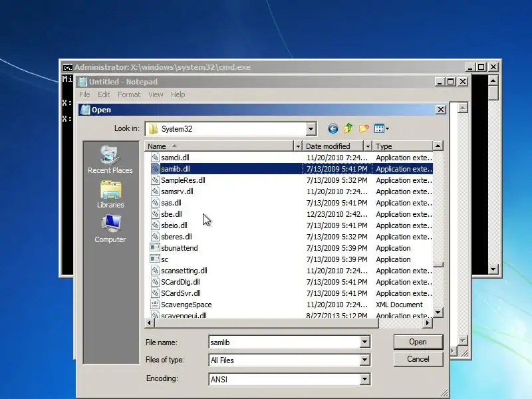Click cmd window scrollbar down arrow
Viewport: 532px width, 399px height.
pos(493,269)
